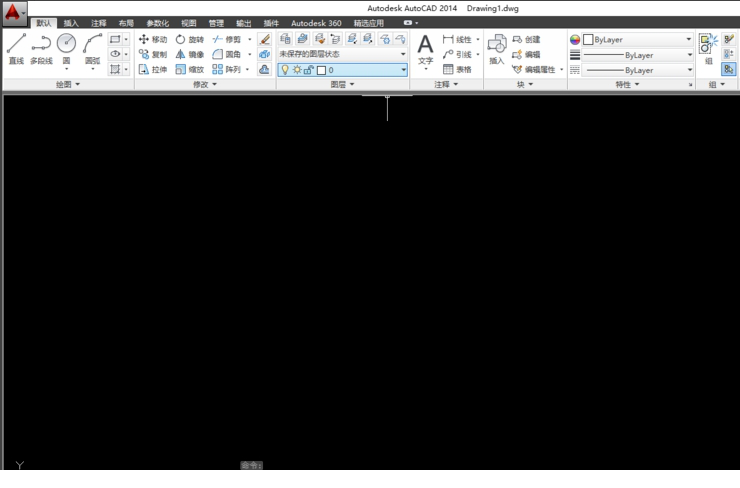Choose the 拉伸 (Stretch) tool
The image size is (740, 488).
153,69
